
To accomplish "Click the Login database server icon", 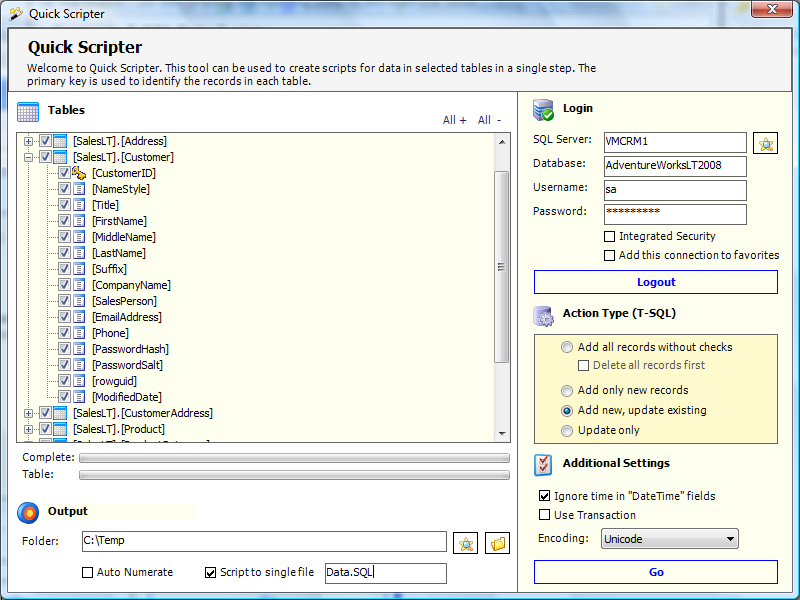I will (x=543, y=110).
